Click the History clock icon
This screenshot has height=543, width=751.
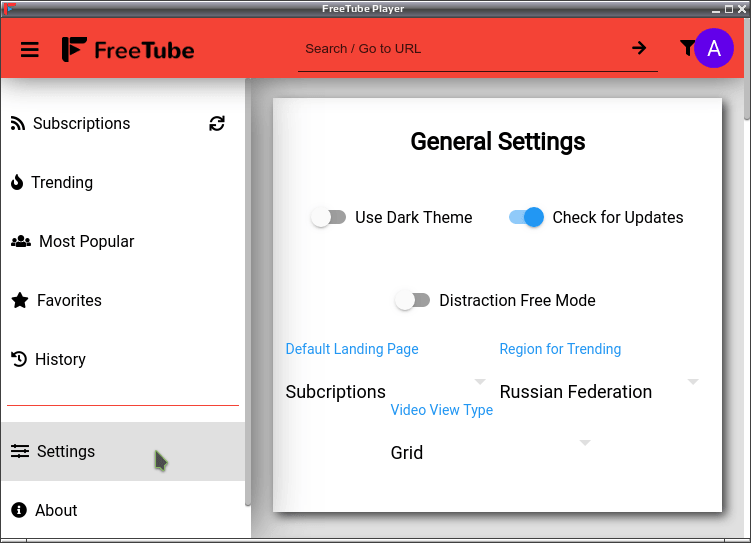point(19,359)
